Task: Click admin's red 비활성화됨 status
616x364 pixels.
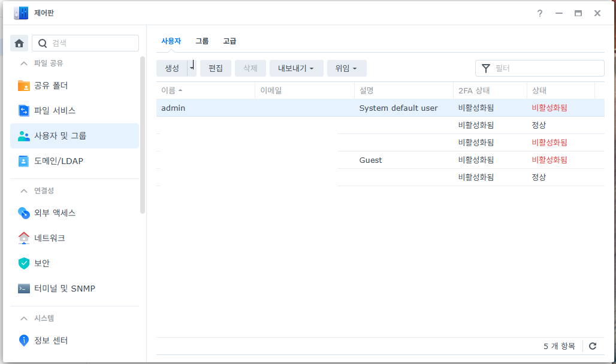Action: pos(549,108)
